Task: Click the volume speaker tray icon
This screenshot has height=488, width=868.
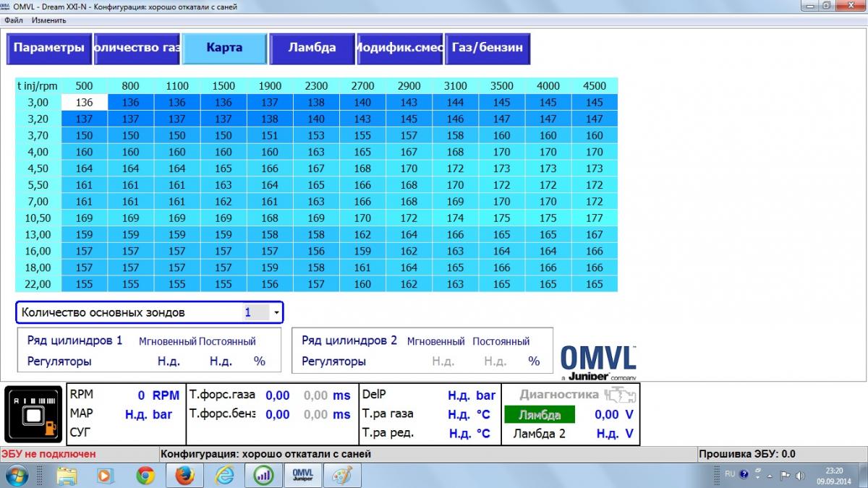Action: coord(800,476)
